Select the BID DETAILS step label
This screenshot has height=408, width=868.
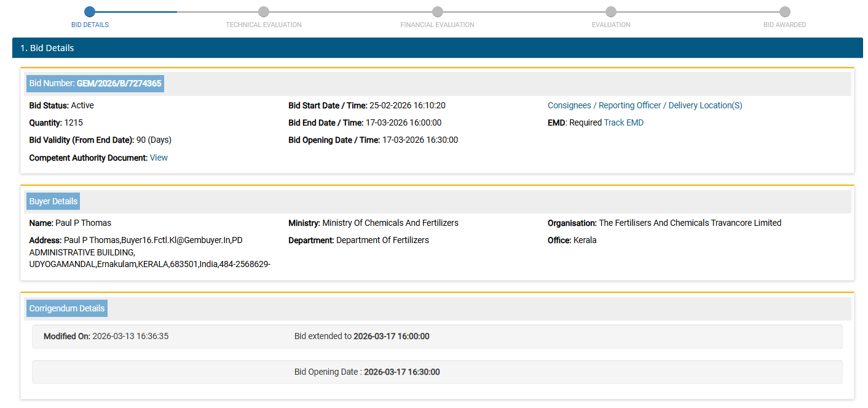point(90,25)
